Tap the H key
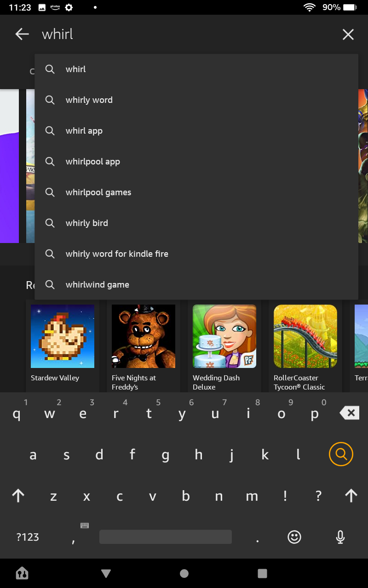Screen dimensions: 368x588 click(x=199, y=455)
